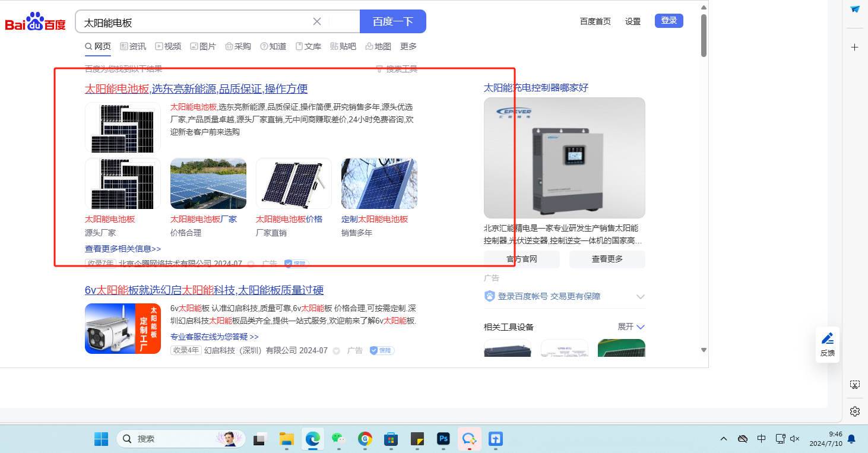Open the 太阳能电池板价格 link
The width and height of the screenshot is (868, 453).
[x=289, y=219]
